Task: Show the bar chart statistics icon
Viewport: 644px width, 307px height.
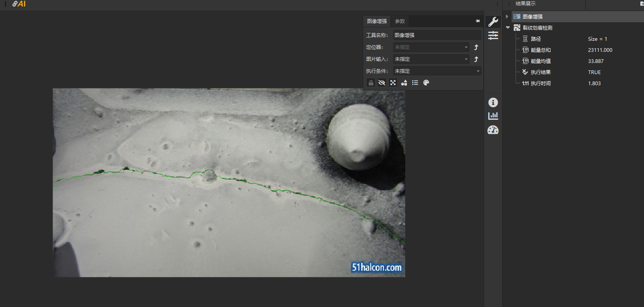Action: point(493,116)
